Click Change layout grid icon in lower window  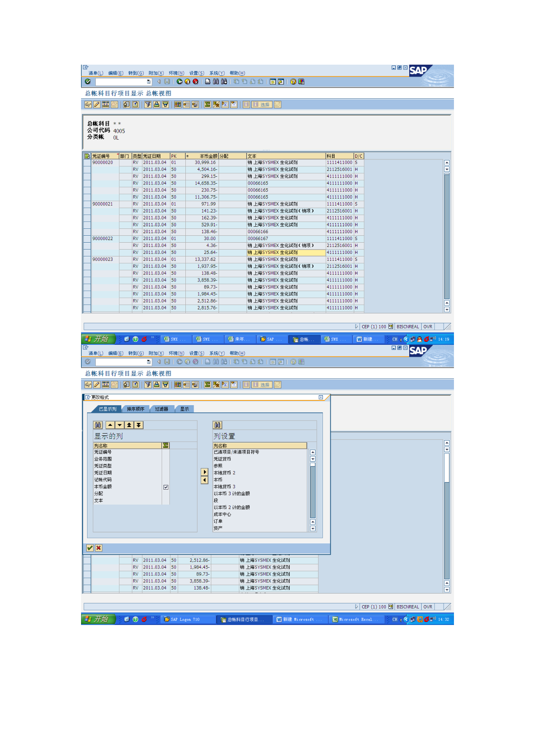pos(178,384)
